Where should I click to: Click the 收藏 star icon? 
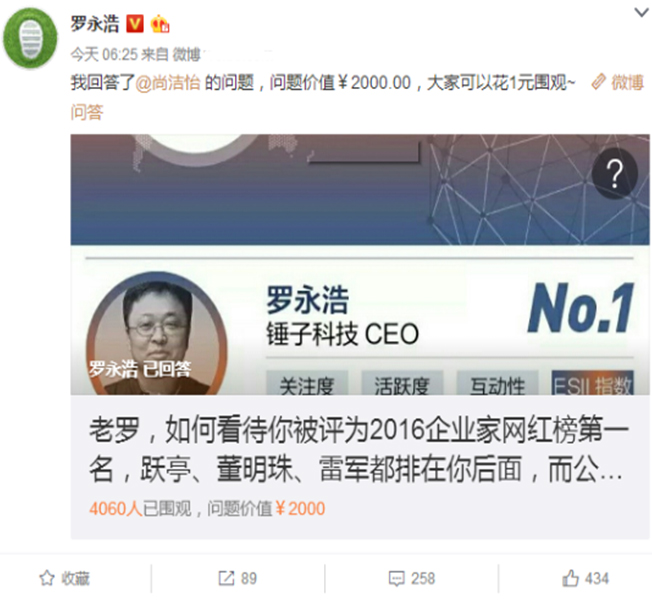click(x=47, y=578)
